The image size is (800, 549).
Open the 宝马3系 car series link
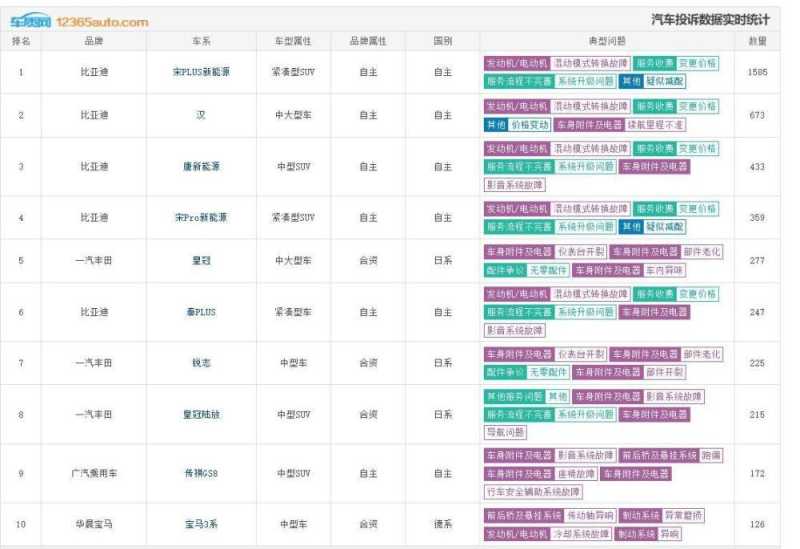coord(201,524)
